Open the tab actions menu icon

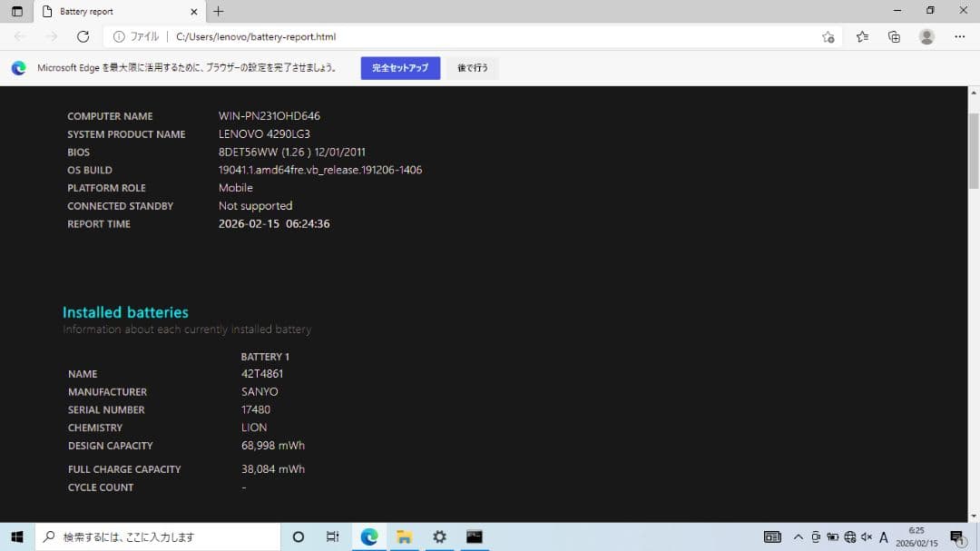pos(17,11)
